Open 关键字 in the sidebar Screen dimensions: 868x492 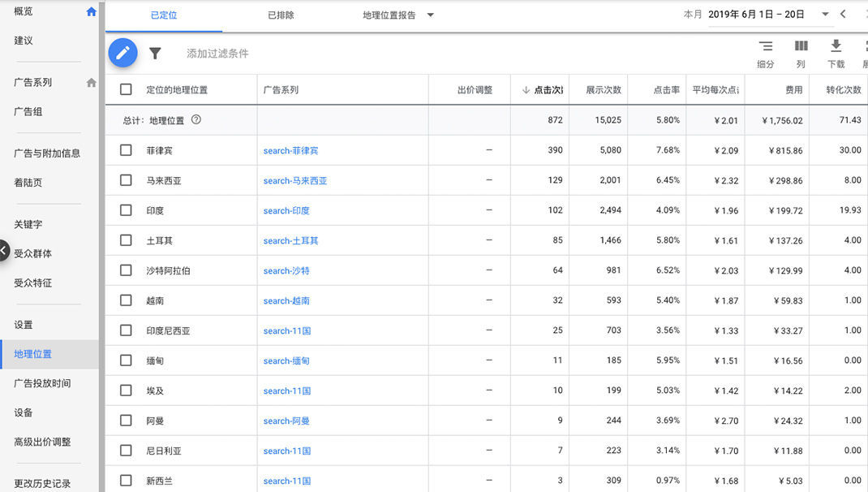(28, 224)
